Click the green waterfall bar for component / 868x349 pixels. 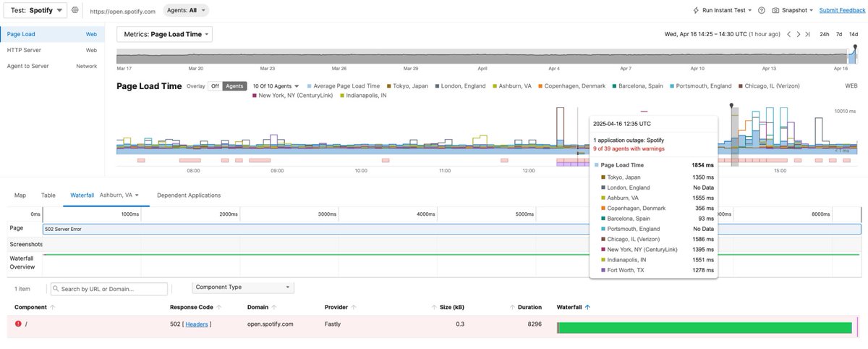(x=705, y=328)
